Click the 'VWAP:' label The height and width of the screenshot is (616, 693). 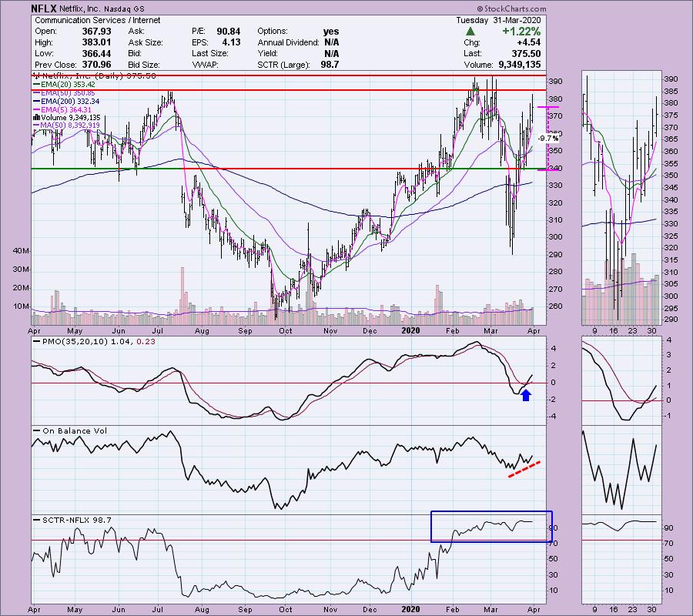click(205, 65)
